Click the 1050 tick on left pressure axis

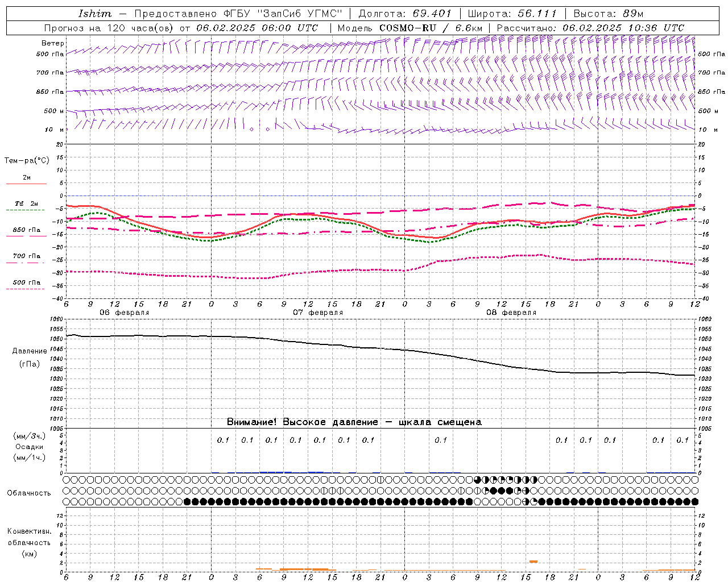[x=57, y=339]
